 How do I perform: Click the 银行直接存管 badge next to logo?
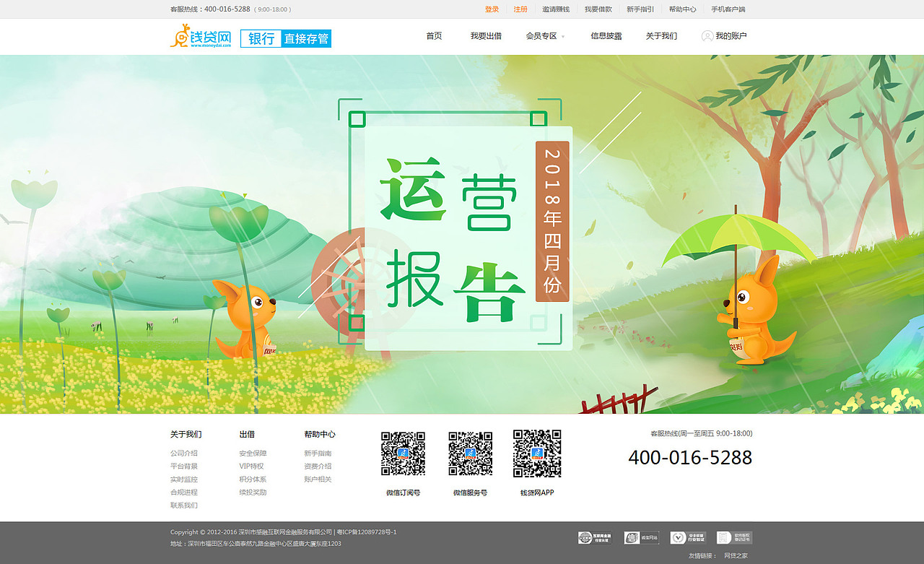[x=286, y=38]
